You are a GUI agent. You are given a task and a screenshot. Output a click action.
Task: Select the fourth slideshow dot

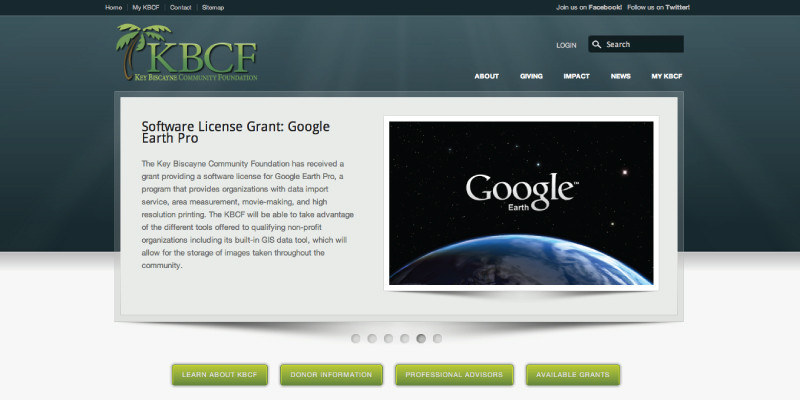405,338
